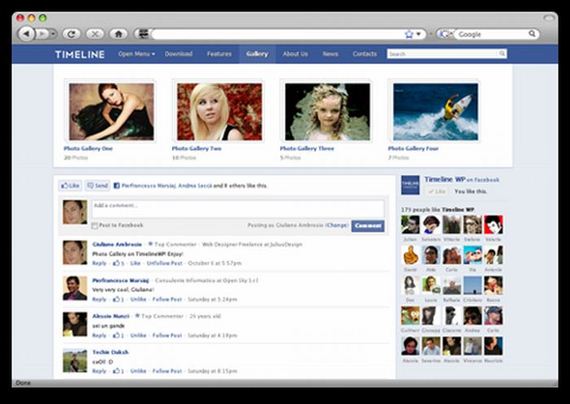Open the Photo Gallery One thumbnail
Viewport: 570px width, 404px height.
click(111, 112)
